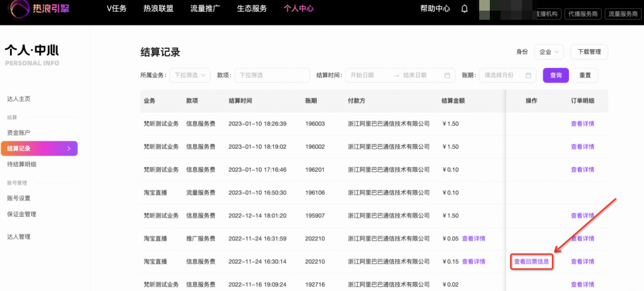The height and width of the screenshot is (291, 644).
Task: Open 查看详情 order detail for 账期 192716
Action: (583, 284)
